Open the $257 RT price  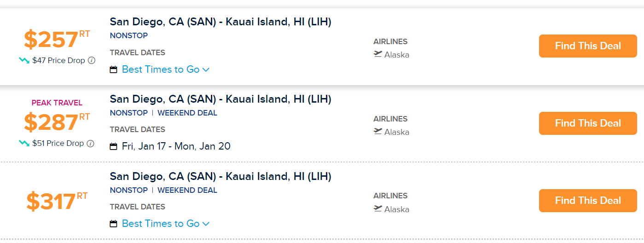click(x=57, y=40)
